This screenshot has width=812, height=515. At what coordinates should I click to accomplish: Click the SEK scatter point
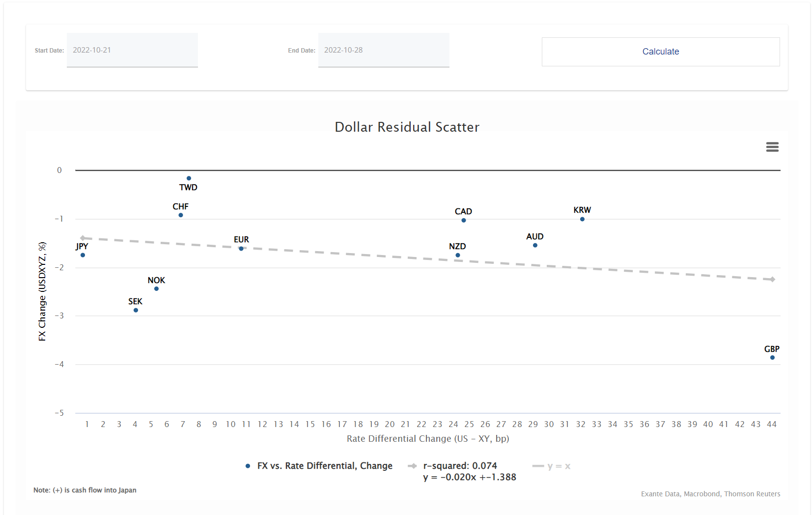click(x=136, y=310)
